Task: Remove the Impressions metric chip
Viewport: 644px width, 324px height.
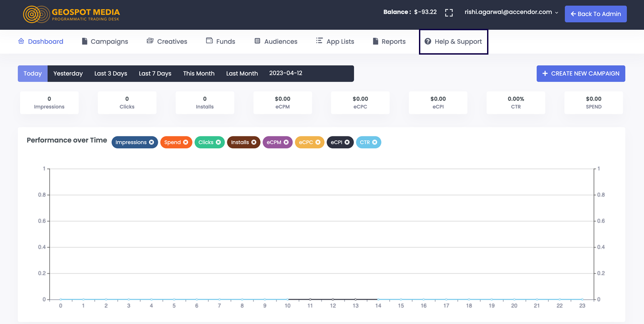Action: 152,143
